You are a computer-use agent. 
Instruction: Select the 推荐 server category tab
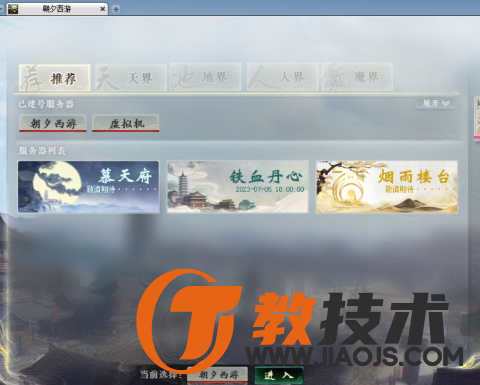click(x=55, y=78)
